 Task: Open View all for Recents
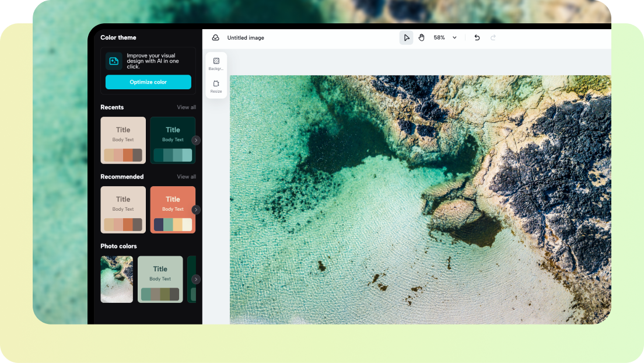pos(187,107)
